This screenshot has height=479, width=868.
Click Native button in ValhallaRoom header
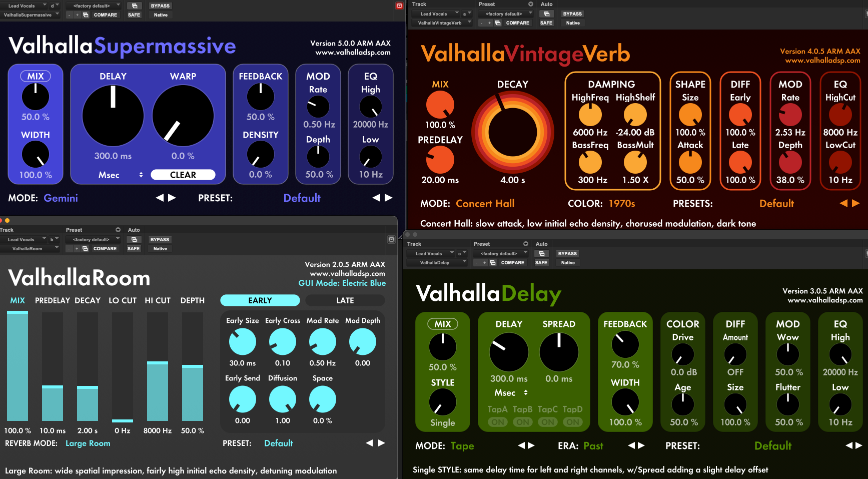(x=160, y=249)
